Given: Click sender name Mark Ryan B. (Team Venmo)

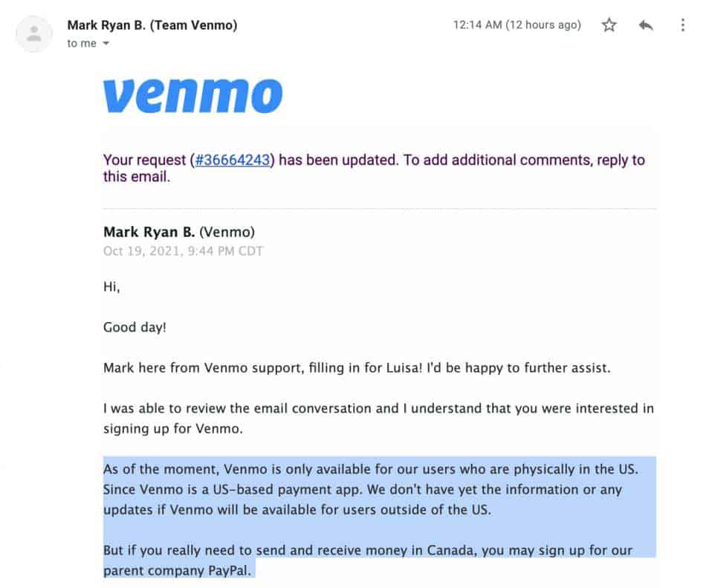Looking at the screenshot, I should [x=152, y=25].
